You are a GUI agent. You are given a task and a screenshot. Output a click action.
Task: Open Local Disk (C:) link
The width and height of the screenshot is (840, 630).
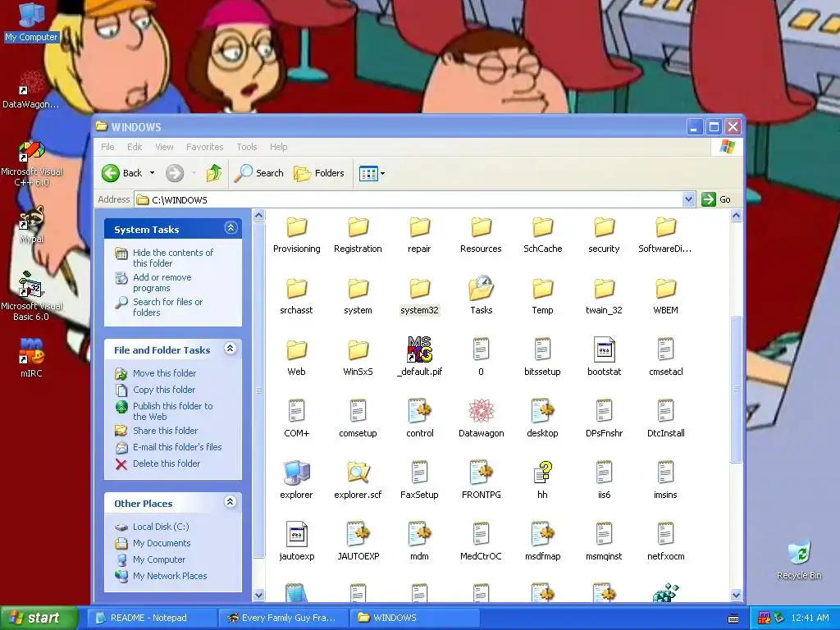click(161, 527)
